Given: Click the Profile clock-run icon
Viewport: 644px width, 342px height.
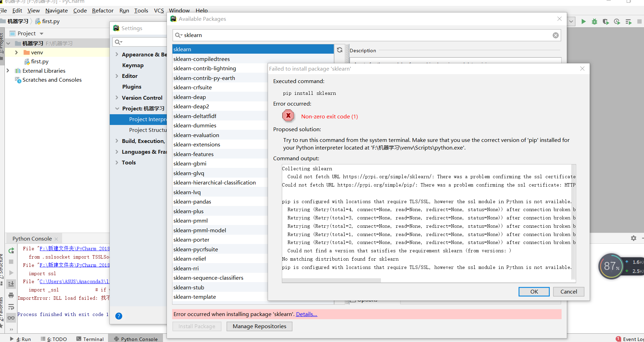Looking at the screenshot, I should tap(617, 21).
